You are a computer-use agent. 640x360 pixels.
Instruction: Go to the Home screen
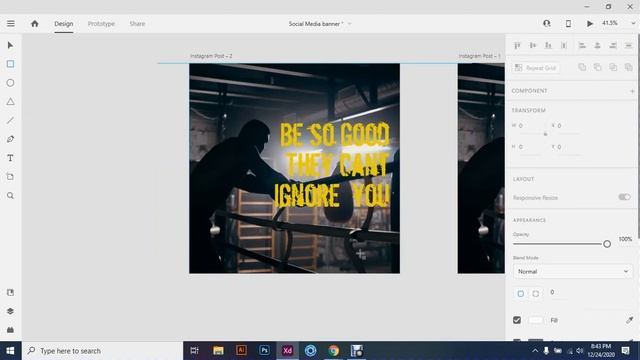point(35,24)
